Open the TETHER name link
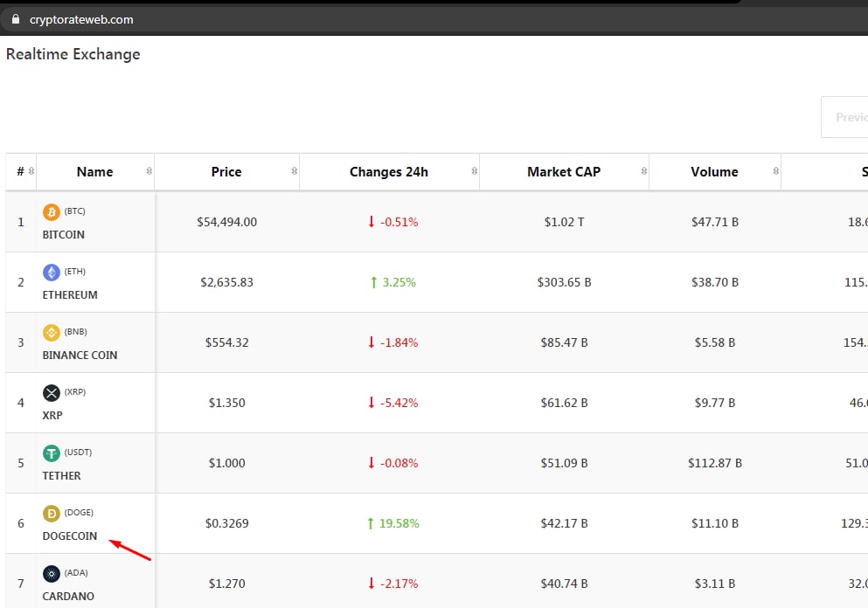868x608 pixels. (x=61, y=476)
